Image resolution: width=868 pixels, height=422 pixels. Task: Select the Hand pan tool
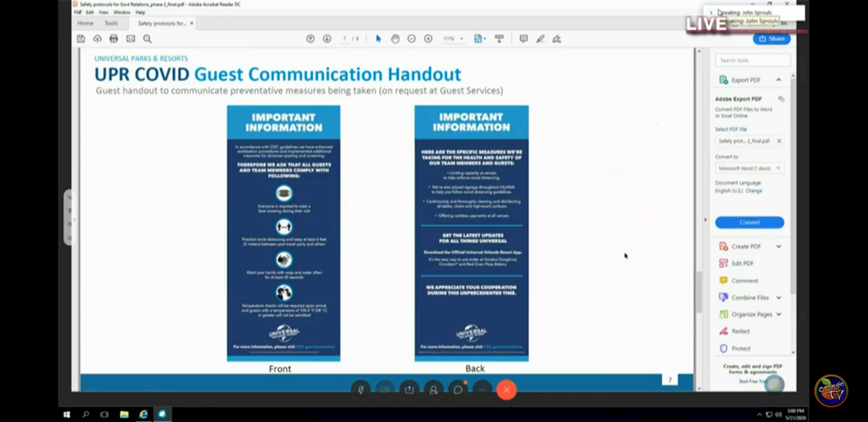tap(395, 39)
